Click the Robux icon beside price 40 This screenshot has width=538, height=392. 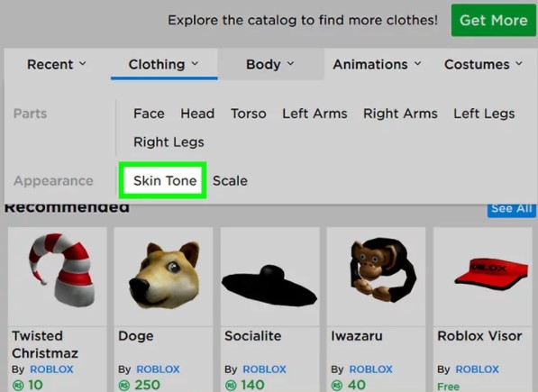click(x=337, y=386)
